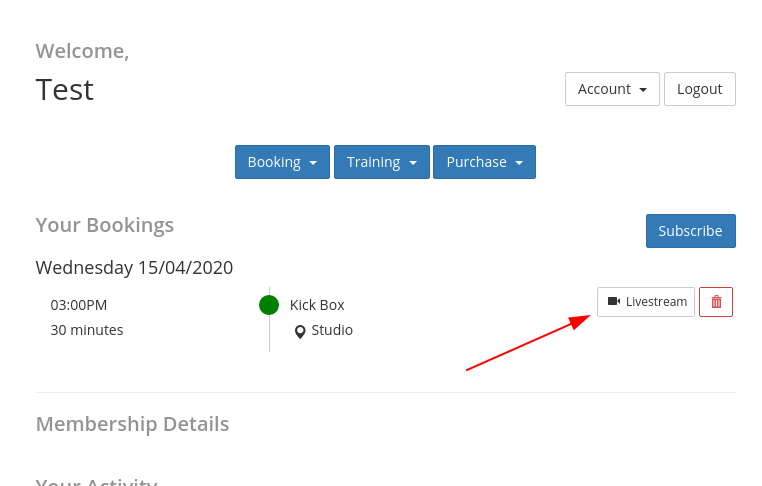Click the green booking status circle
The image size is (762, 486).
(x=269, y=305)
